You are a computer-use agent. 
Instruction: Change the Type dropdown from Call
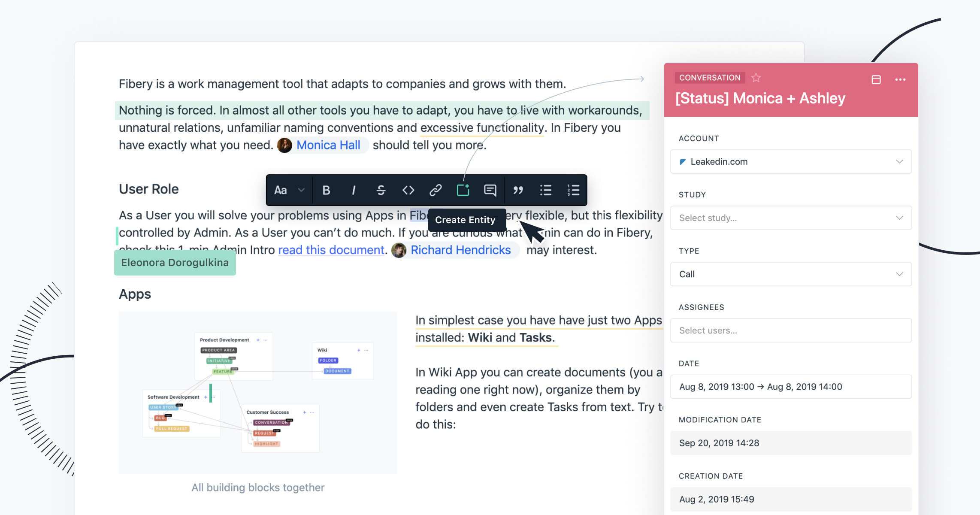point(791,274)
